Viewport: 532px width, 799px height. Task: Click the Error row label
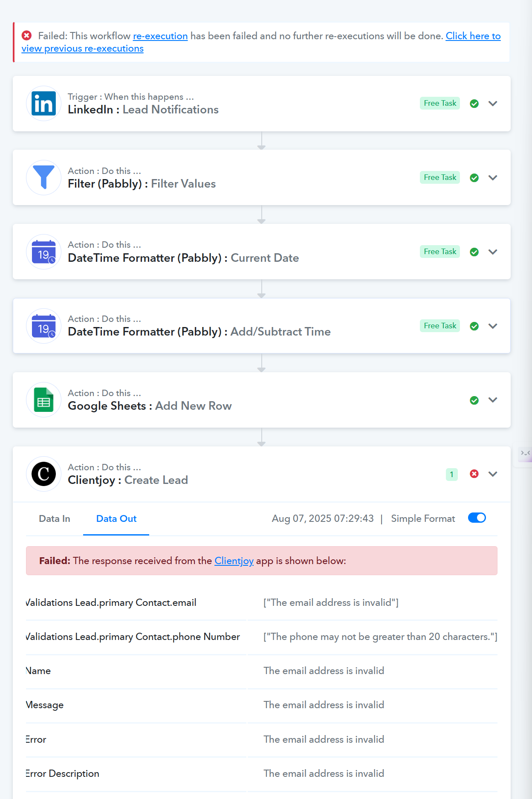36,739
